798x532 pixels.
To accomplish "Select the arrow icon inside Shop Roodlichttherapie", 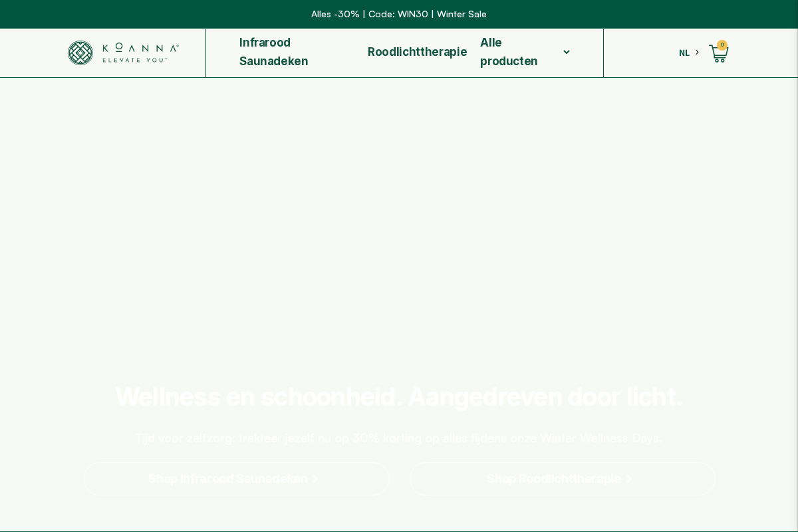I will [629, 479].
